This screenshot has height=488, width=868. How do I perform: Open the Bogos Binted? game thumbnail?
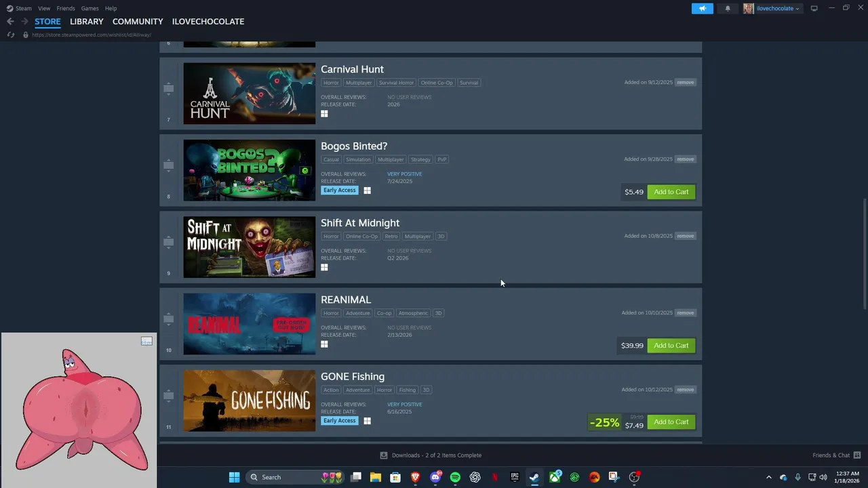coord(249,170)
